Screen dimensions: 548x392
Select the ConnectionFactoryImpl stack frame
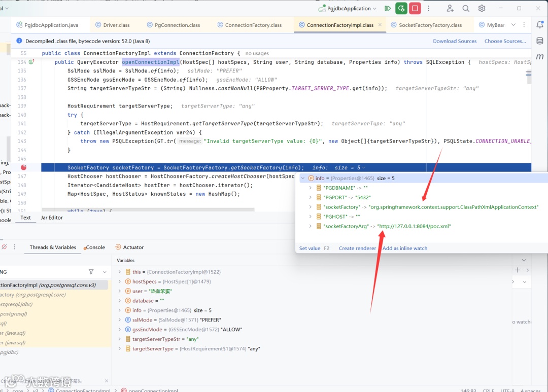(x=54, y=285)
